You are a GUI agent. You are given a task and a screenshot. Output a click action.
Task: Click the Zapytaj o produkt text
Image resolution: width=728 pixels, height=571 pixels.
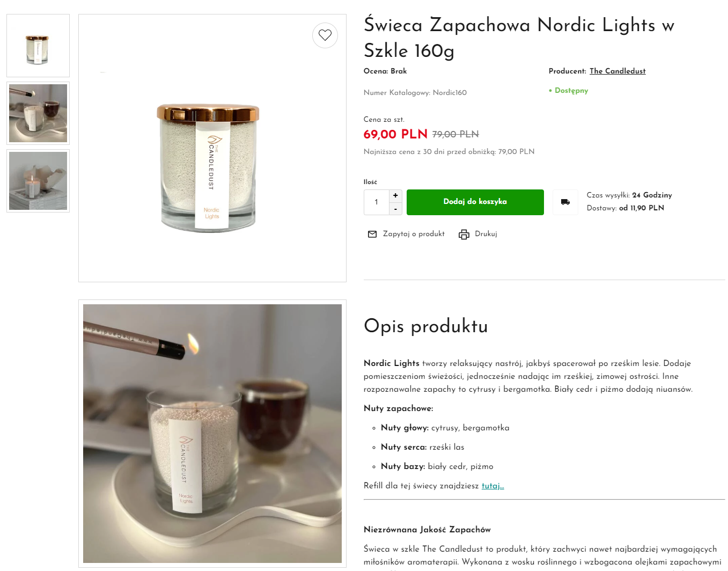414,234
